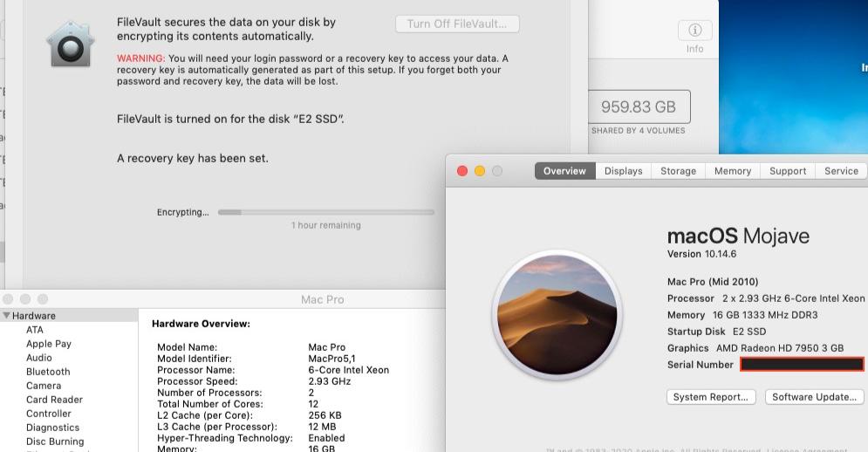Click the Hyper-Threading 'Enabled' value

click(326, 437)
